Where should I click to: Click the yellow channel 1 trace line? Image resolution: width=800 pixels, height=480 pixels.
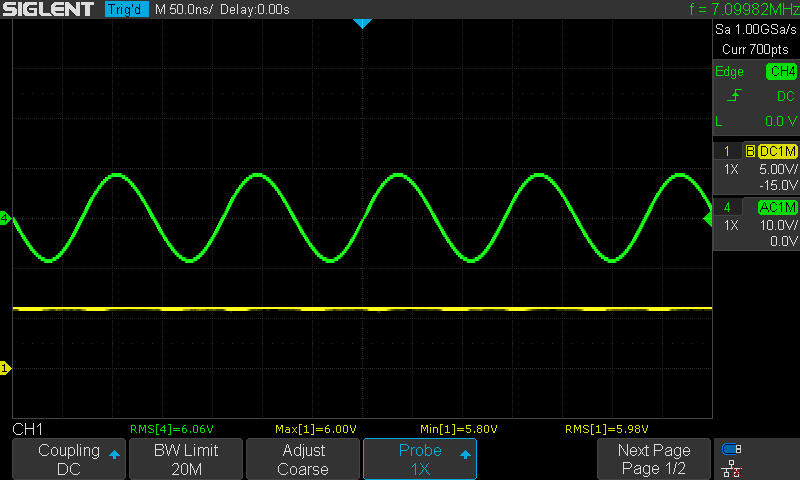(x=362, y=309)
